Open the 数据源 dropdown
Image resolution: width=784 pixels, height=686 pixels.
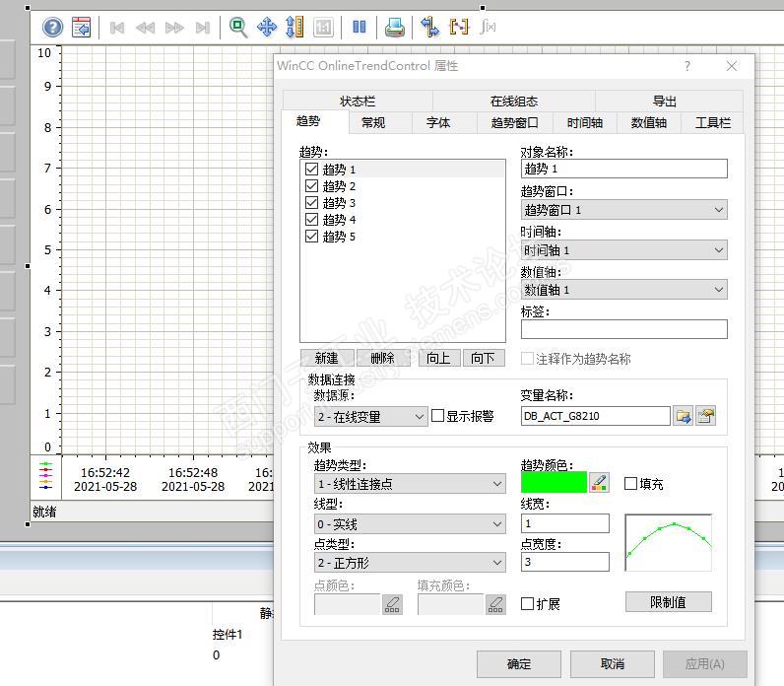tap(371, 416)
